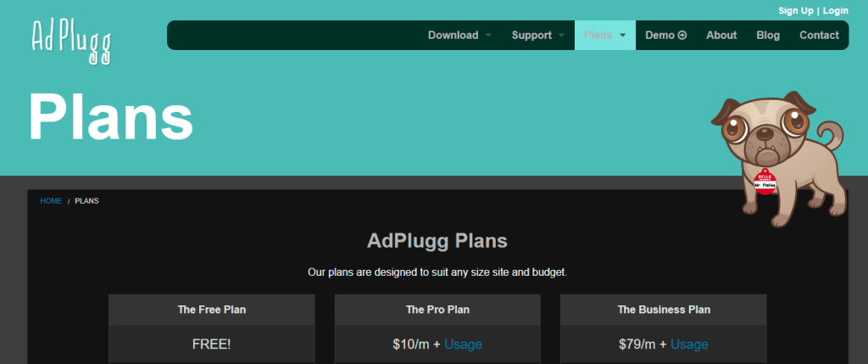This screenshot has width=868, height=364.
Task: Click the AdPlugg Plans heading
Action: [437, 241]
